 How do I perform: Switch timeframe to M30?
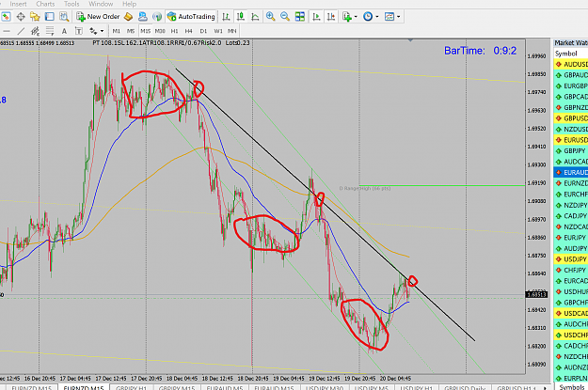coord(160,31)
